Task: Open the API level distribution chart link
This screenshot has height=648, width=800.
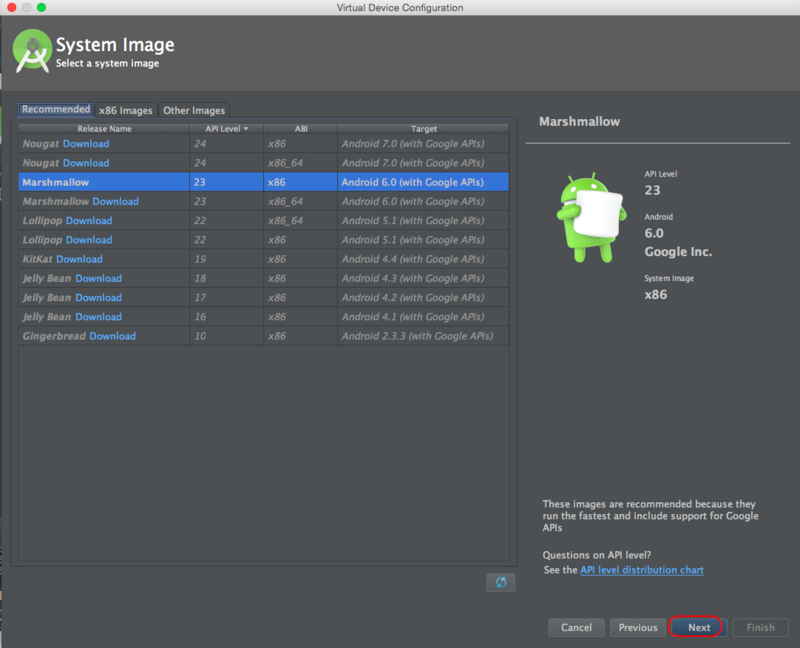Action: [642, 570]
